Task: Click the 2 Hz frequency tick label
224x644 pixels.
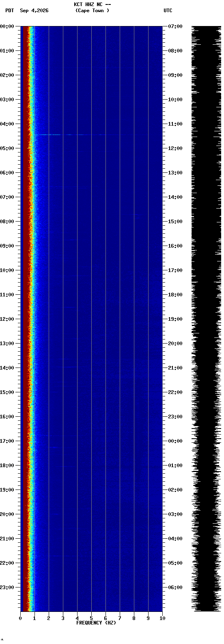Action: click(49, 618)
